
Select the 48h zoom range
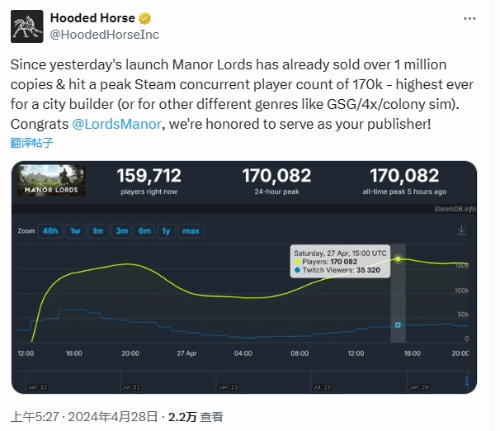click(x=50, y=231)
